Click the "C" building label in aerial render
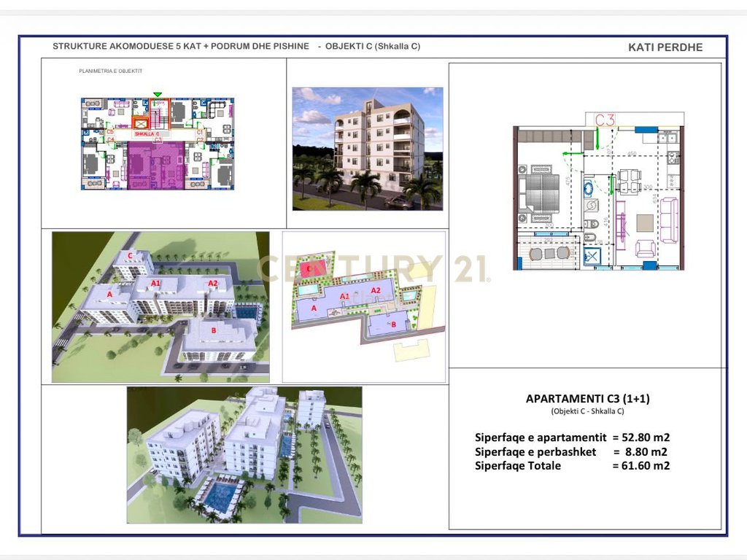 (x=130, y=256)
